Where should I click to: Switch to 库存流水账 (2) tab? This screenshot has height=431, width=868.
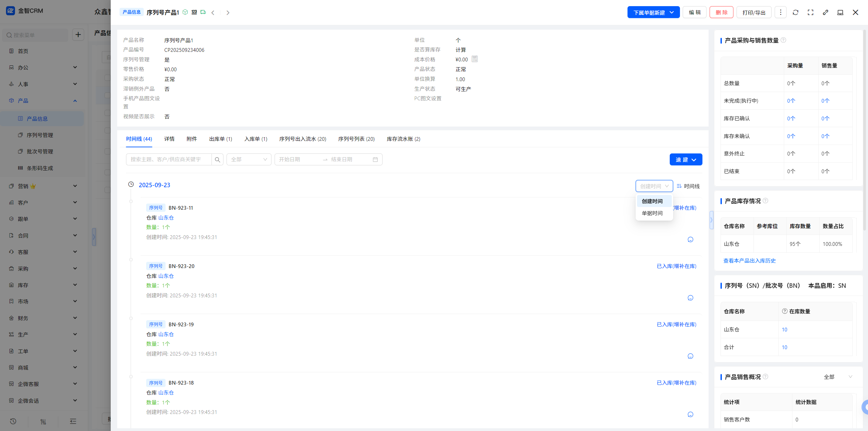point(403,139)
